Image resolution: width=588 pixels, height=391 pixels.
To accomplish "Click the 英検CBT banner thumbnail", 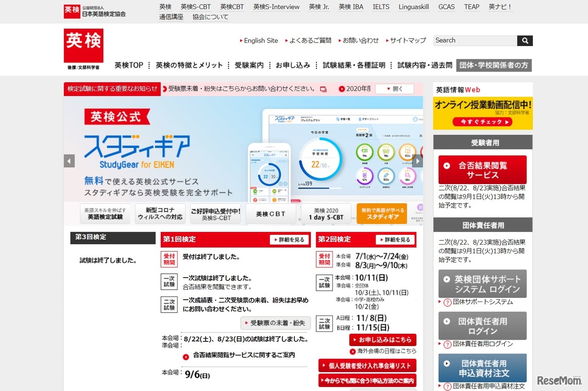I will (x=271, y=213).
